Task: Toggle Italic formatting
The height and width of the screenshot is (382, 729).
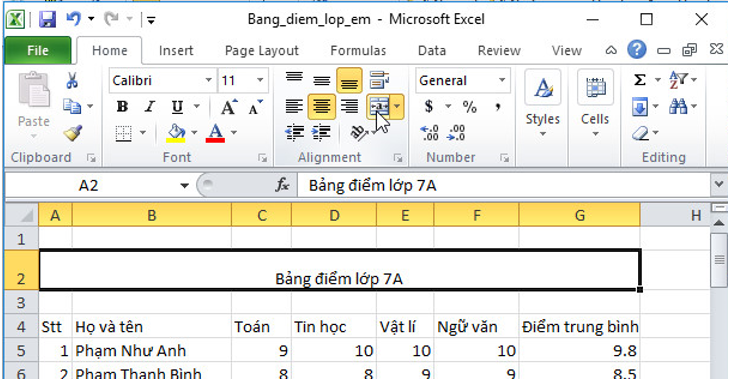Action: pos(150,107)
